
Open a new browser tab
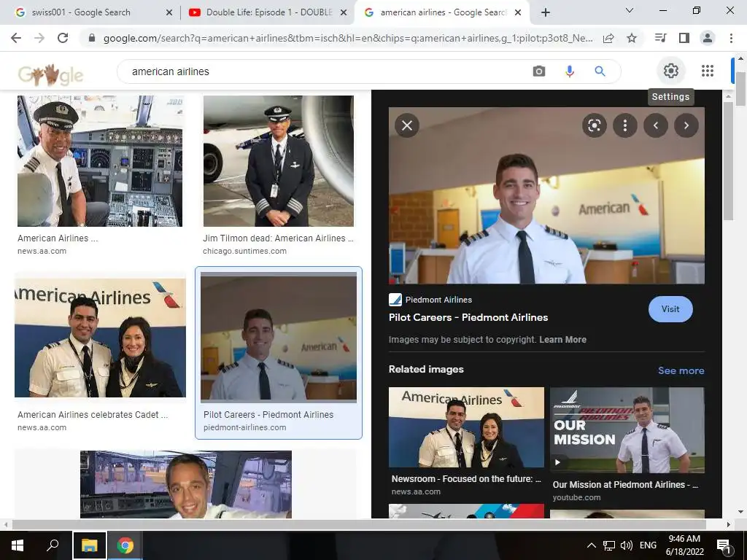546,12
